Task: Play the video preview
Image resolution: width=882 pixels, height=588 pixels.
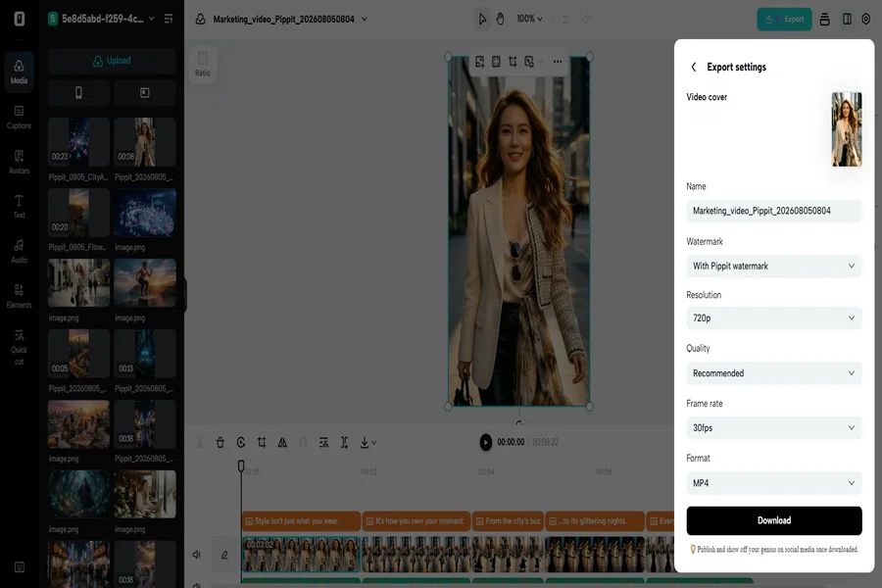Action: click(x=485, y=442)
